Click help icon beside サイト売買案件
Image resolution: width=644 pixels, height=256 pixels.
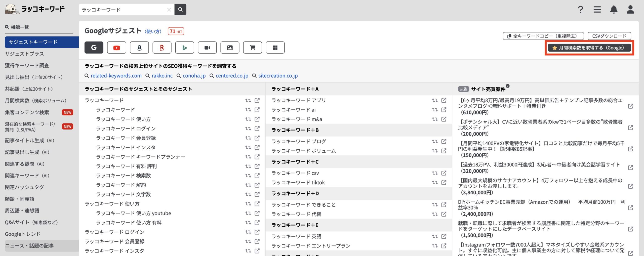[508, 86]
